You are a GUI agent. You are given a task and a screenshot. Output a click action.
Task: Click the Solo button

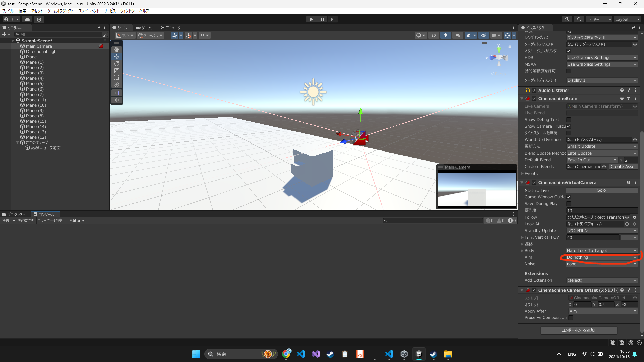pyautogui.click(x=601, y=190)
